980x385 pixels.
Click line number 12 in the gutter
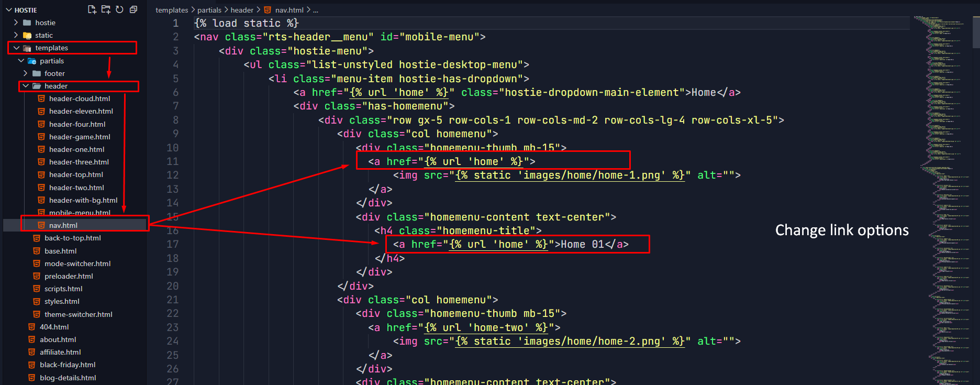[x=173, y=175]
